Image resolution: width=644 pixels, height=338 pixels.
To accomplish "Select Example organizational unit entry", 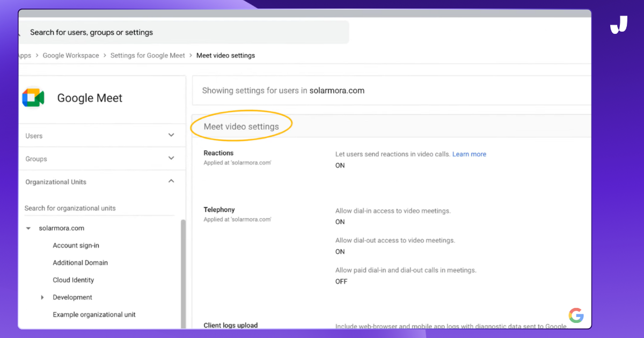I will pos(94,314).
